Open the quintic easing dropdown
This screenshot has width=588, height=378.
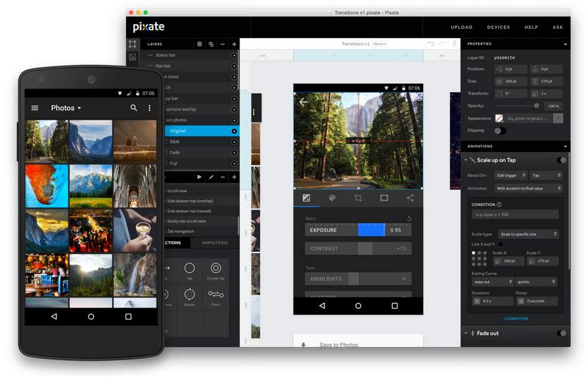point(536,281)
